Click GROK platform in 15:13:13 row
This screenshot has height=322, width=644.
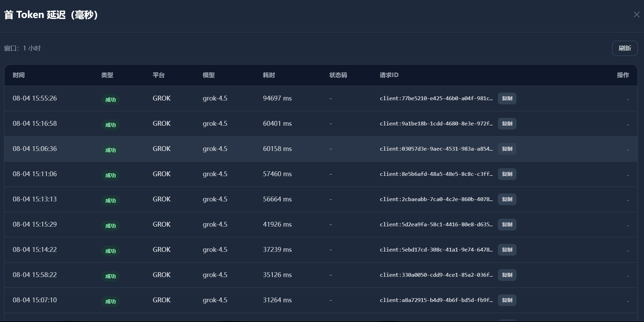tap(162, 199)
